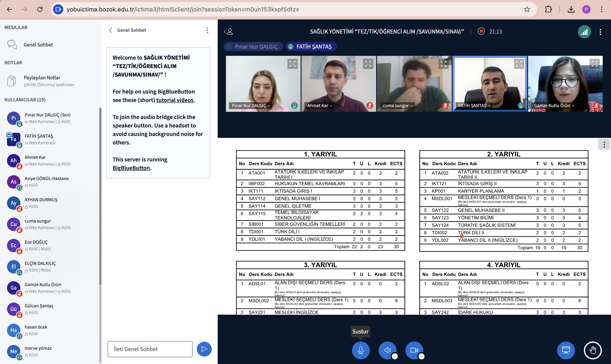Toggle the webcam sharing button
The height and width of the screenshot is (364, 611).
[414, 350]
